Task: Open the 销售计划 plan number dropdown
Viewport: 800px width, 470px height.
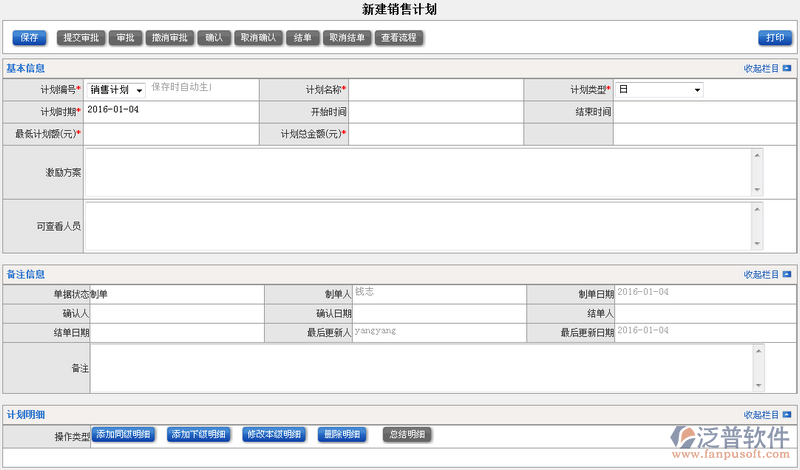Action: pyautogui.click(x=116, y=90)
